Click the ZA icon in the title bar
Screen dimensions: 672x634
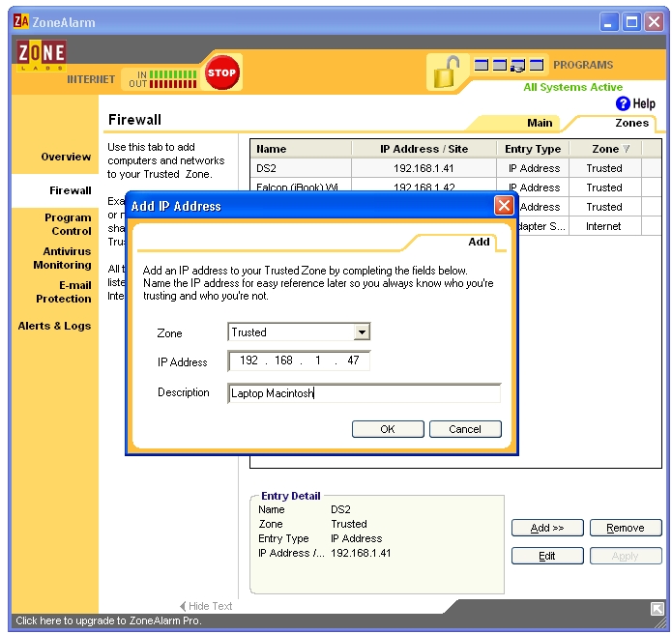coord(21,21)
